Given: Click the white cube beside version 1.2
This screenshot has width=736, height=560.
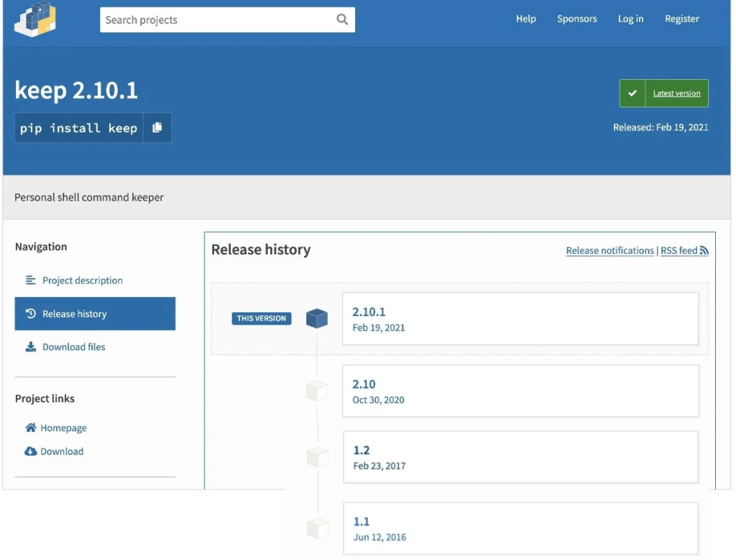Looking at the screenshot, I should (318, 457).
